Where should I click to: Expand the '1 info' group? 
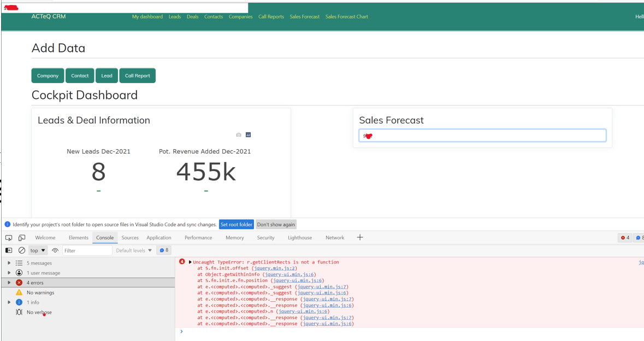pos(9,302)
